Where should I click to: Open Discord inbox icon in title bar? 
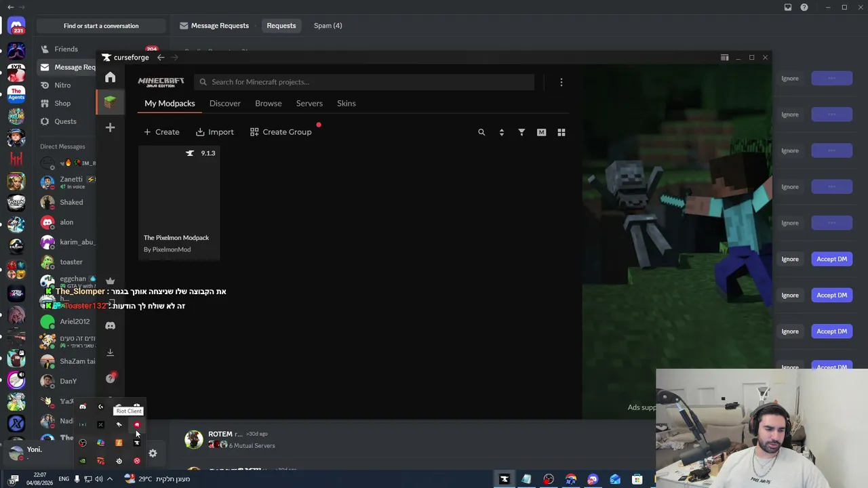(787, 7)
